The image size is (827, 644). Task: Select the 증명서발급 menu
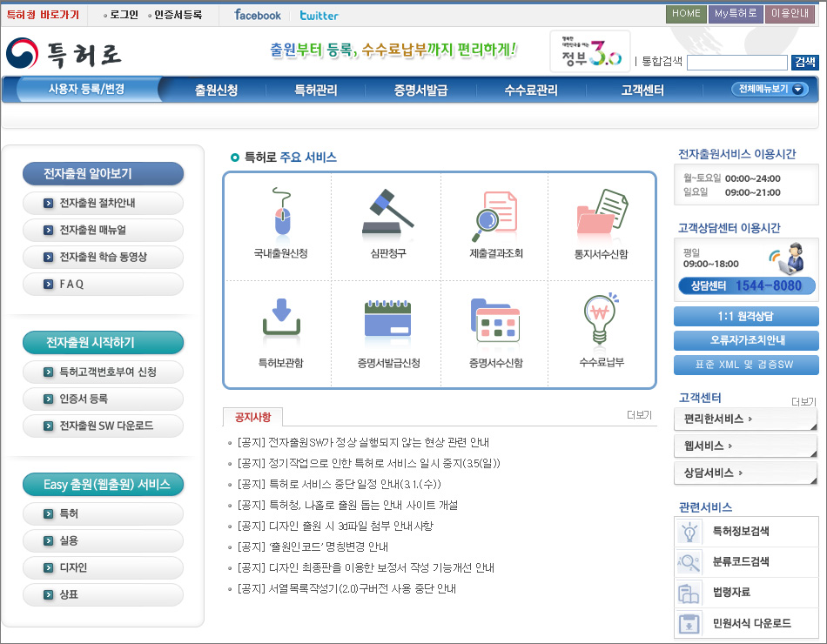pyautogui.click(x=420, y=91)
